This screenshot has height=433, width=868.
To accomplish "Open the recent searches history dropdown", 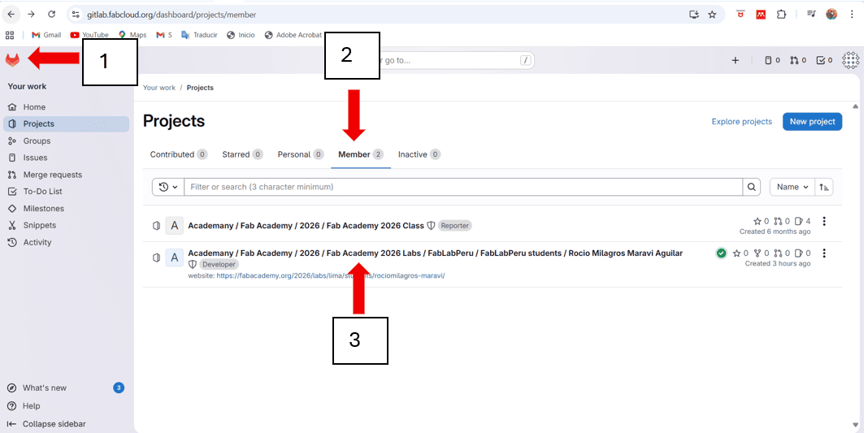I will pyautogui.click(x=168, y=187).
